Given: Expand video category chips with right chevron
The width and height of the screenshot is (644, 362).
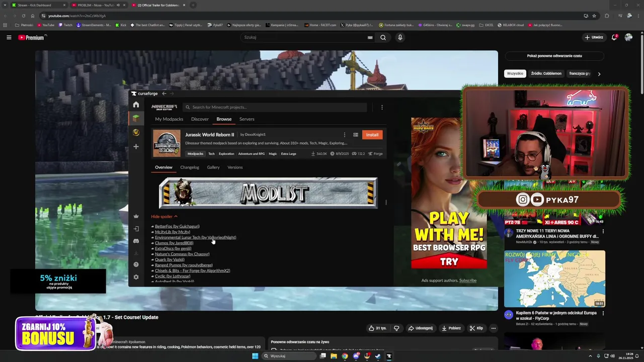Looking at the screenshot, I should point(599,74).
